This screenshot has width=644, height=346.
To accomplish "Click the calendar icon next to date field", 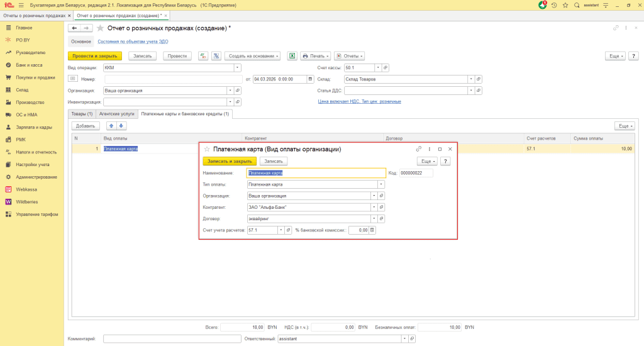I will point(310,79).
